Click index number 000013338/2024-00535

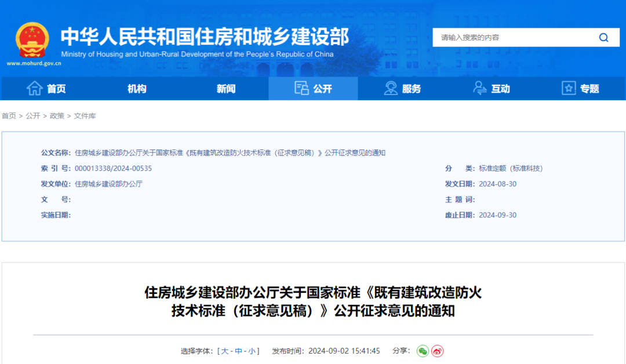pos(114,169)
